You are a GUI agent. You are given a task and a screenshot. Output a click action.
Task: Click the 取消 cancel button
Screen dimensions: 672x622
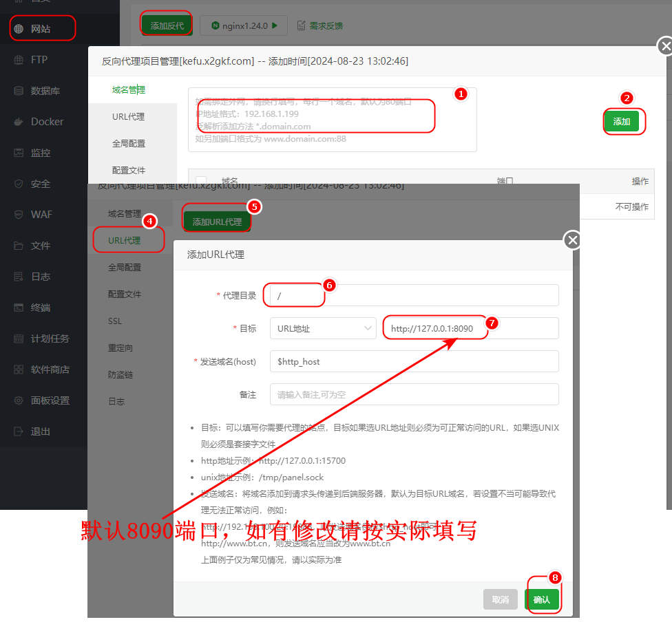point(500,599)
